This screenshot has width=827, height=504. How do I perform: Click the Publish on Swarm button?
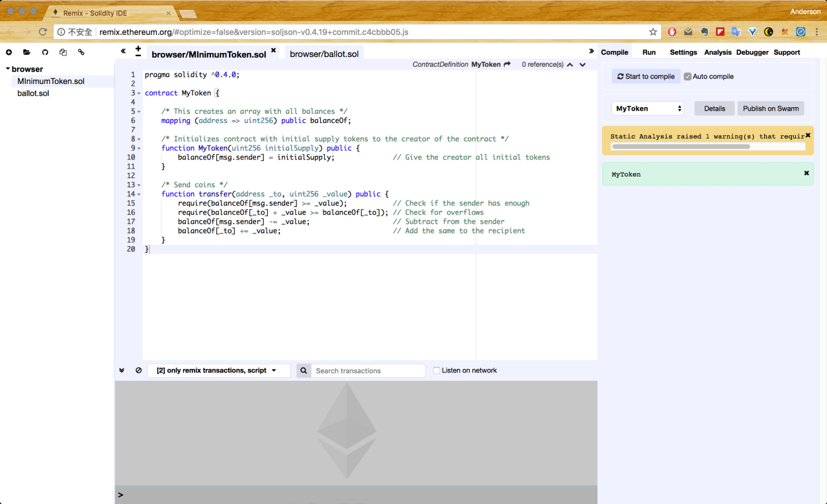(x=771, y=108)
